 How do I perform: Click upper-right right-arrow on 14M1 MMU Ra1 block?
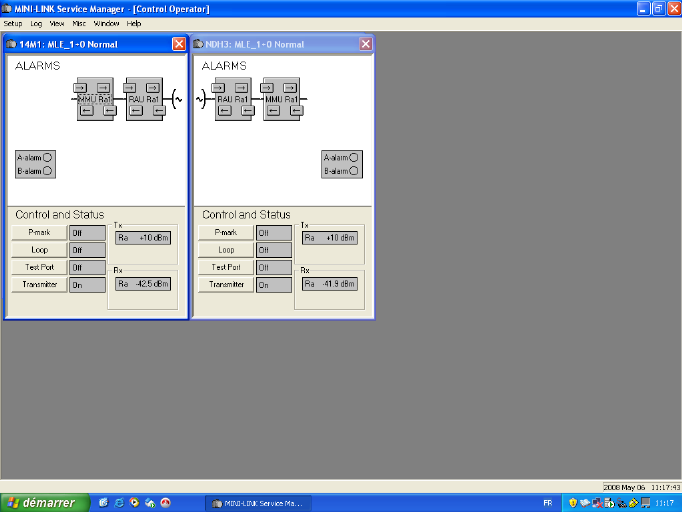coord(104,88)
